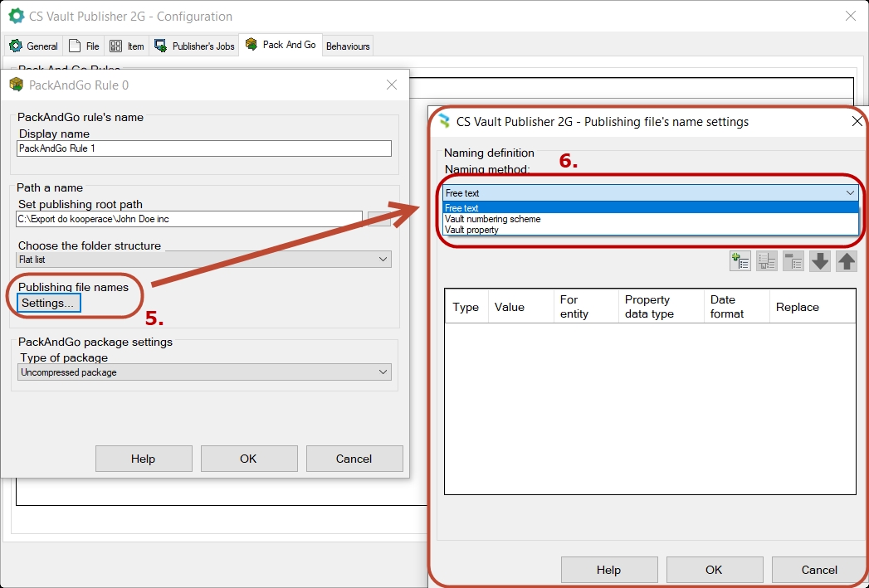869x588 pixels.
Task: Click the Display name text field
Action: [203, 148]
